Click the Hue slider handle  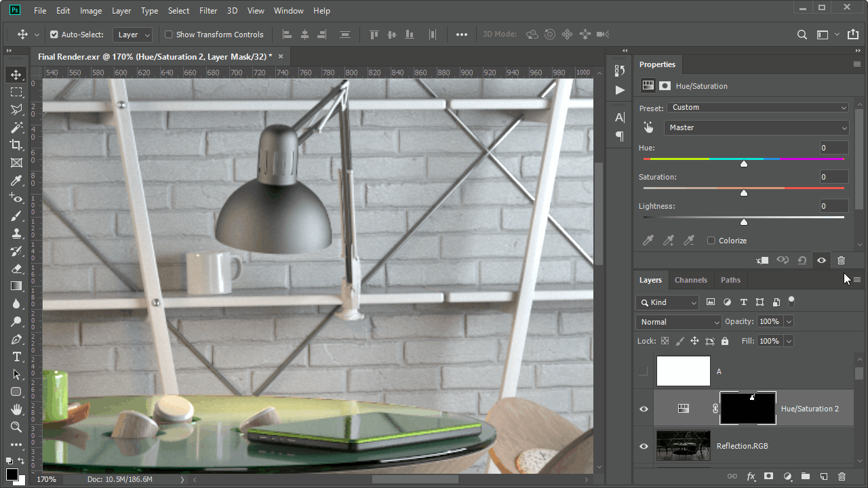744,163
